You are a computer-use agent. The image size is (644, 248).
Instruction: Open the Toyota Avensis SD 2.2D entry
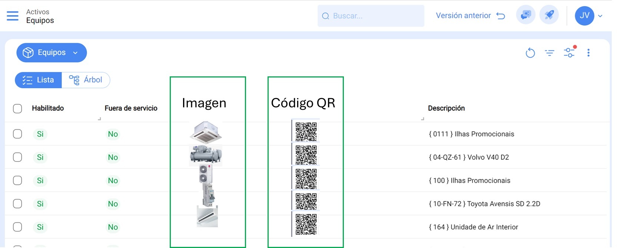click(x=484, y=204)
